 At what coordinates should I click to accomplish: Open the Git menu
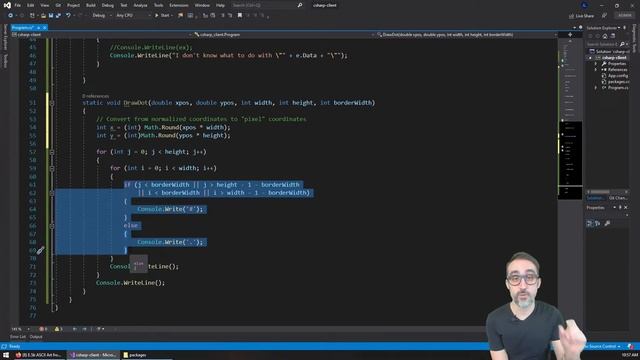click(x=58, y=5)
